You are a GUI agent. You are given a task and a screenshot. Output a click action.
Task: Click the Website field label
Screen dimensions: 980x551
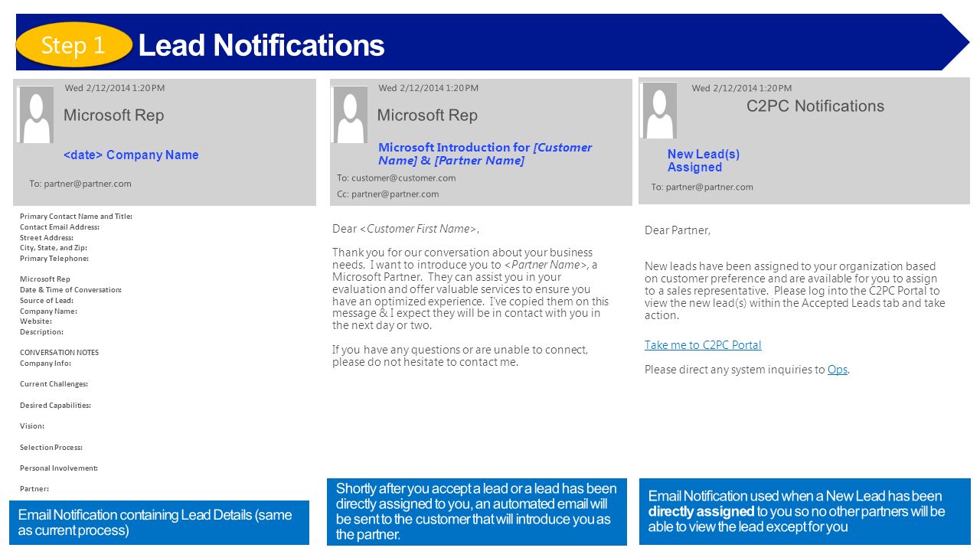tap(36, 321)
